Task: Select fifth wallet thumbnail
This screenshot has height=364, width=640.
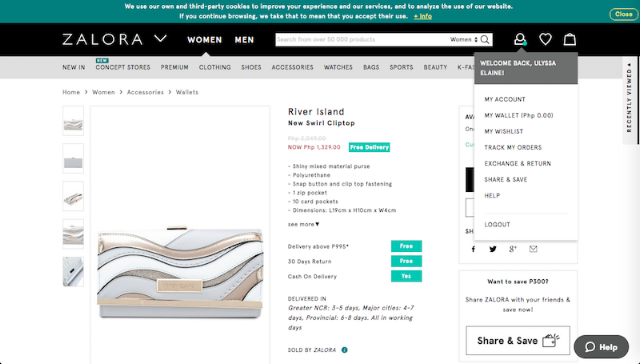Action: (73, 272)
